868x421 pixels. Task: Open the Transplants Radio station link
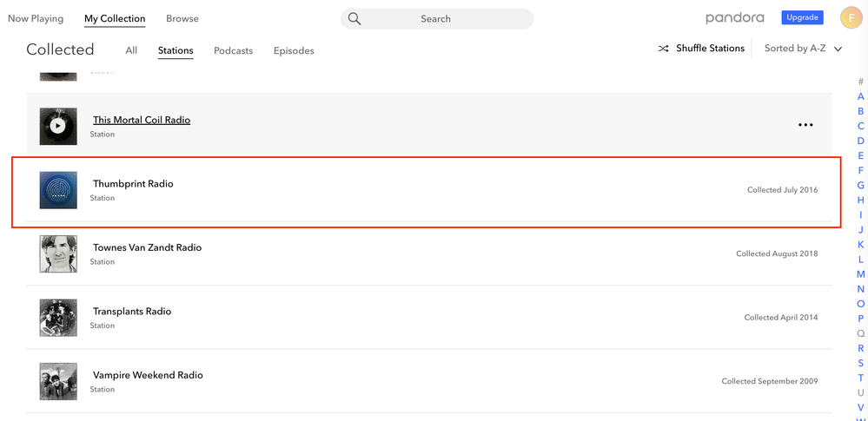click(132, 311)
